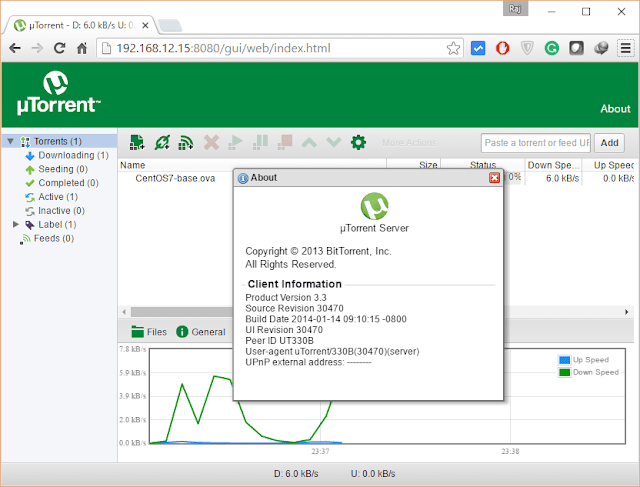Click the horizontal scrollbar right arrow

coord(627,312)
